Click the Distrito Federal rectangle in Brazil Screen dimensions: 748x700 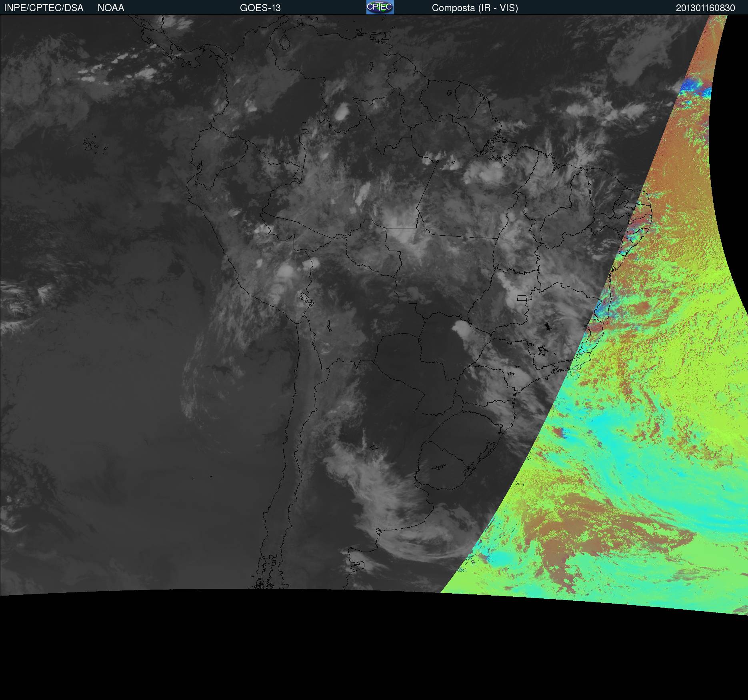pos(522,298)
